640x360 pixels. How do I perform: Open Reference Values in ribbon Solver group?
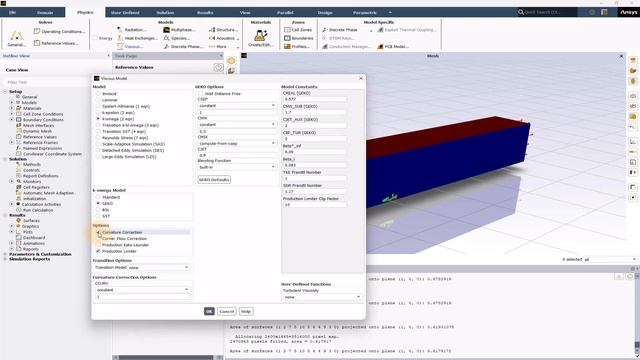(x=56, y=43)
